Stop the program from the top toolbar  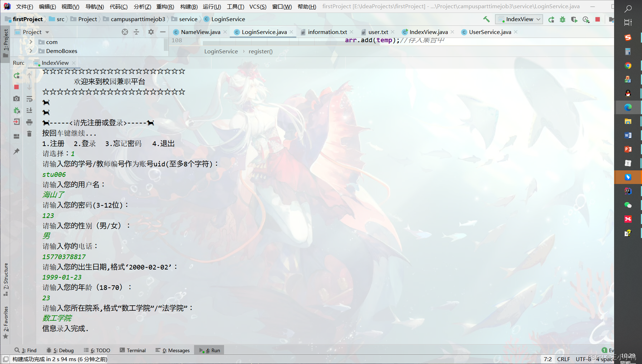point(598,19)
